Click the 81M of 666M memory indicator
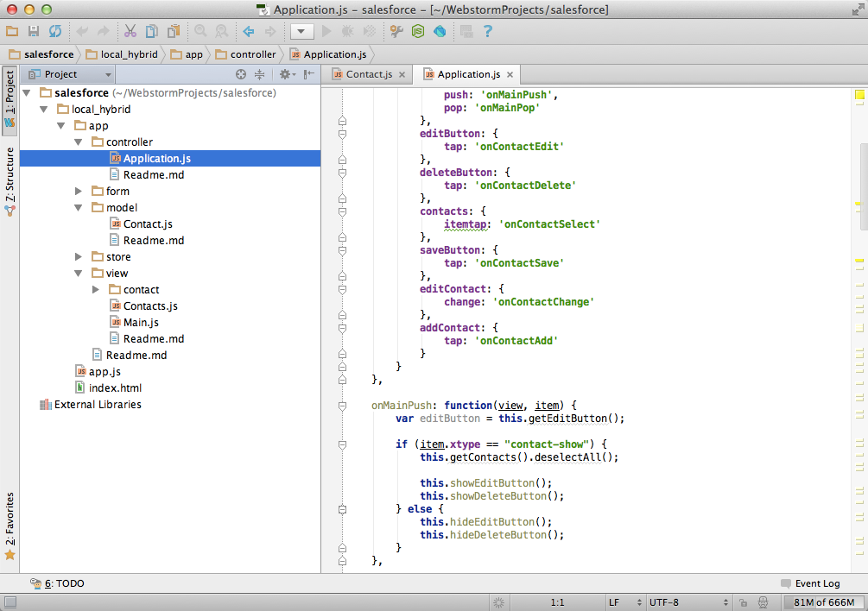This screenshot has height=611, width=868. [x=824, y=602]
